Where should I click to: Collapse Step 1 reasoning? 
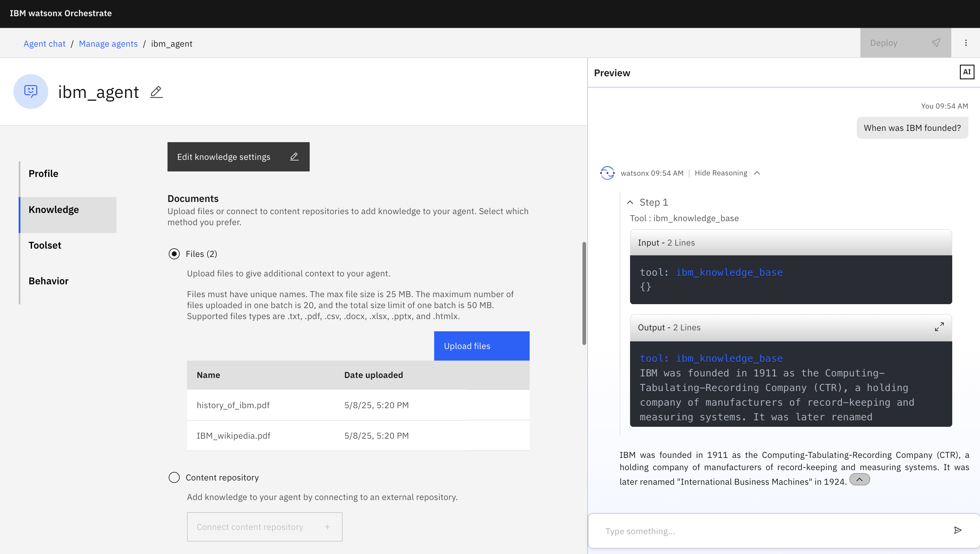click(x=630, y=202)
